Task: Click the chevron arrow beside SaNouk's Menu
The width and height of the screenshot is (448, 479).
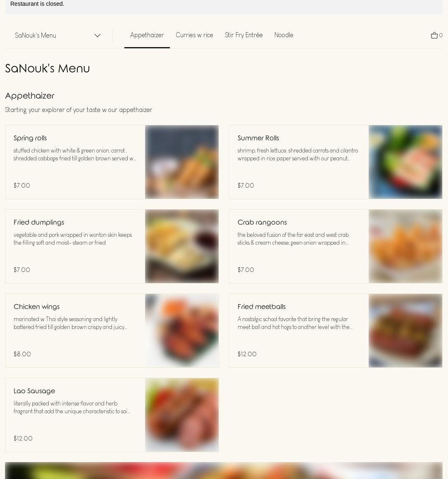Action: (x=98, y=36)
